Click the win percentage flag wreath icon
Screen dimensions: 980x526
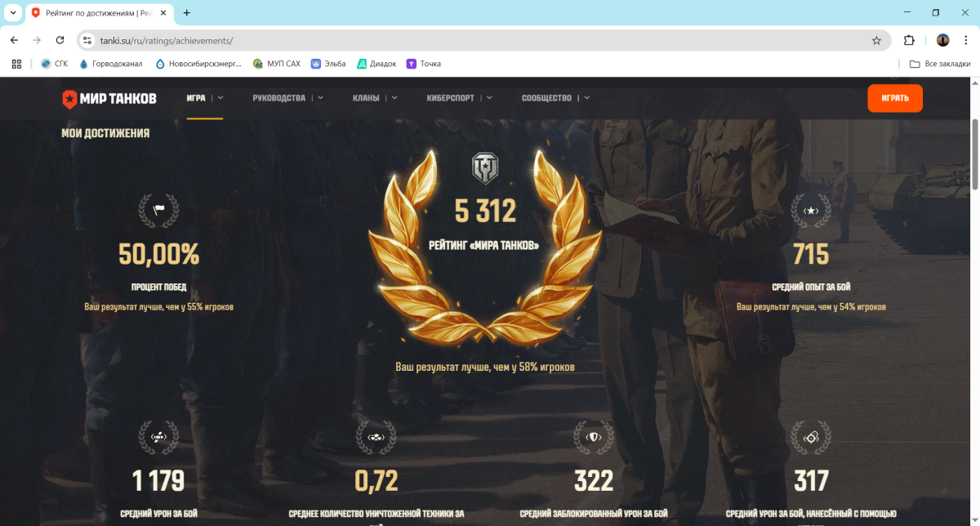[x=158, y=210]
